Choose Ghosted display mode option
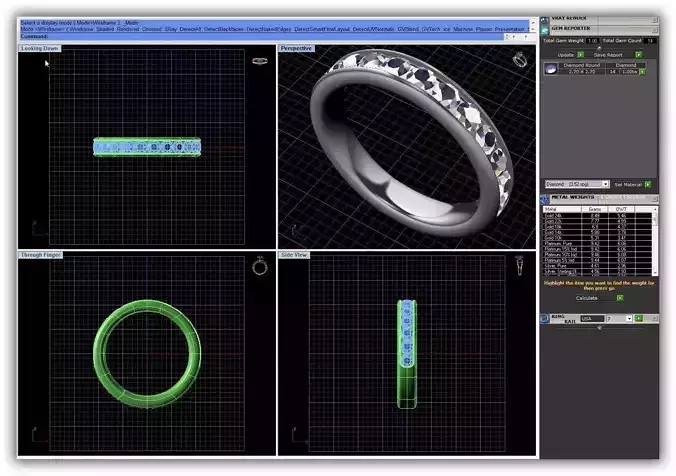 pos(152,29)
